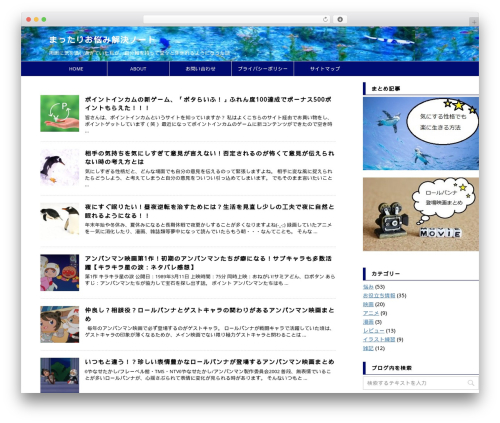This screenshot has height=423, width=500.
Task: Click the excerpt under アンパンマン映画第1作 article
Action: tap(210, 280)
